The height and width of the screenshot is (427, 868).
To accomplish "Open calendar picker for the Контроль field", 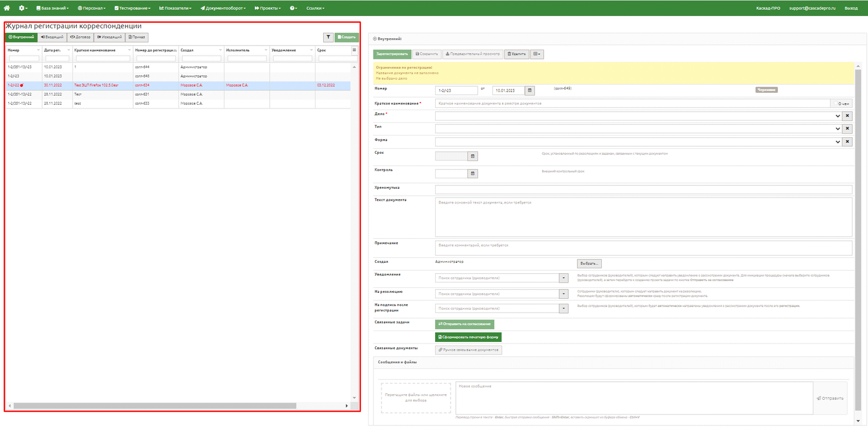I will (473, 173).
